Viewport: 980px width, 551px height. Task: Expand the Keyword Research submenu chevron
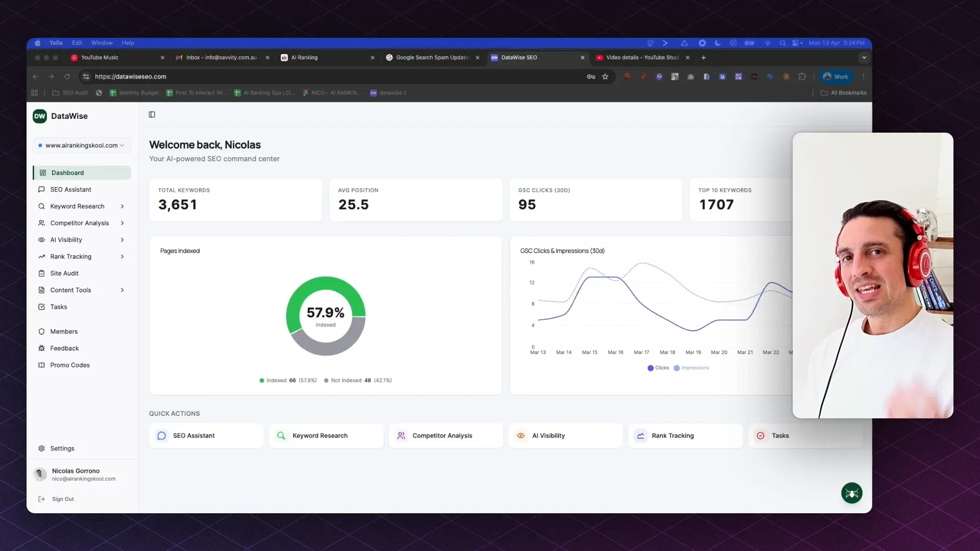tap(122, 206)
